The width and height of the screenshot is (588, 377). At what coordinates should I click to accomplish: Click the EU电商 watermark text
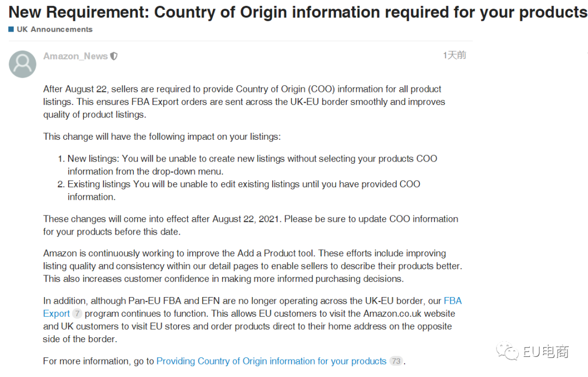coord(546,352)
